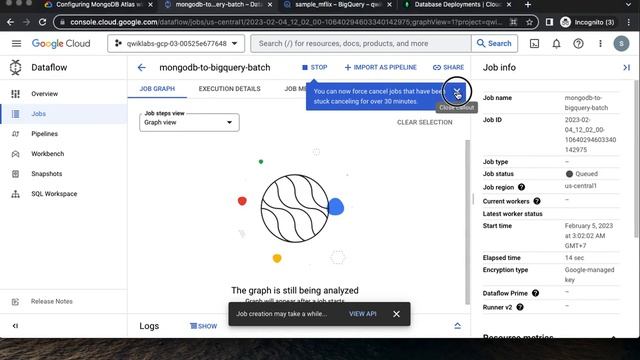
Task: Go back using the arrow beside job name
Action: [142, 67]
